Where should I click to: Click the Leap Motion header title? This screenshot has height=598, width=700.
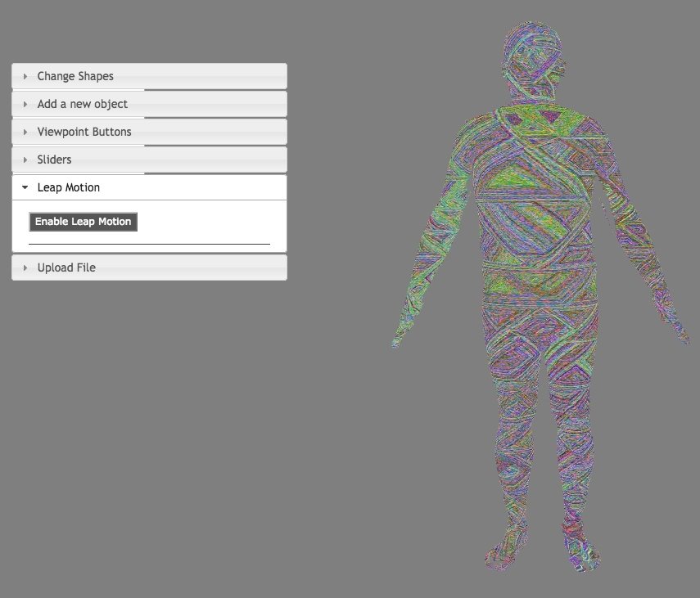pos(69,187)
